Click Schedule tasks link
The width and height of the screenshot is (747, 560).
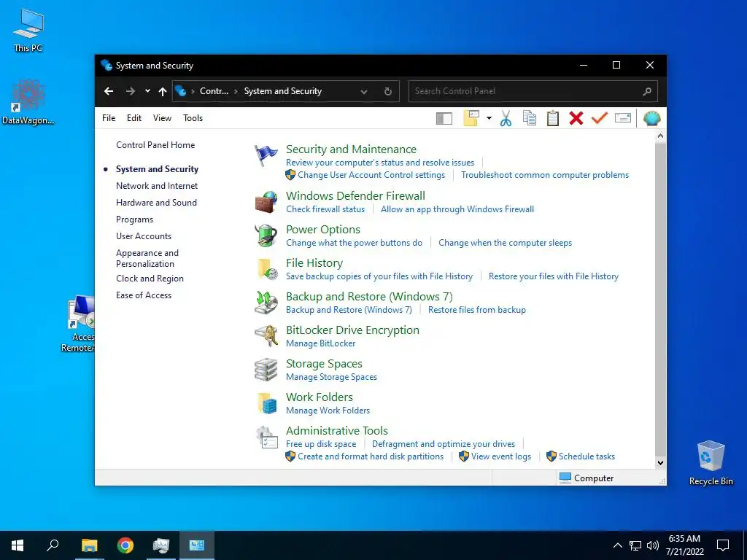pos(587,456)
